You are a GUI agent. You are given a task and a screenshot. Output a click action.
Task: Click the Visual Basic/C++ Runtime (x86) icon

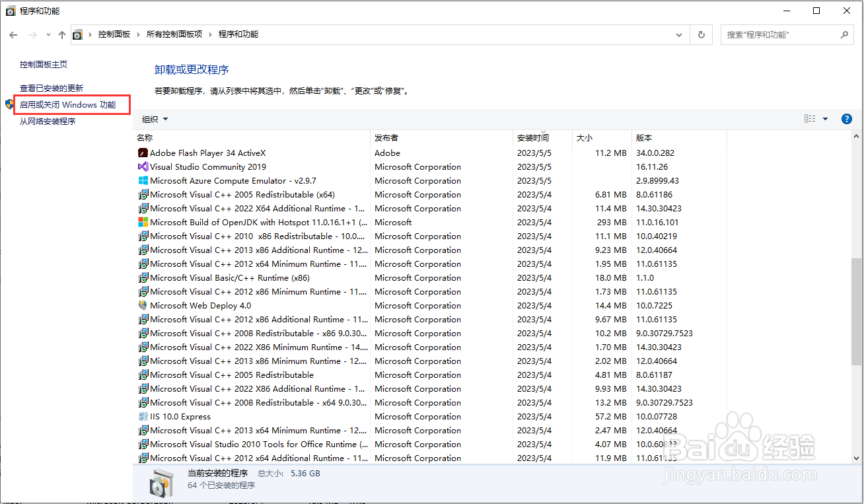[x=143, y=277]
